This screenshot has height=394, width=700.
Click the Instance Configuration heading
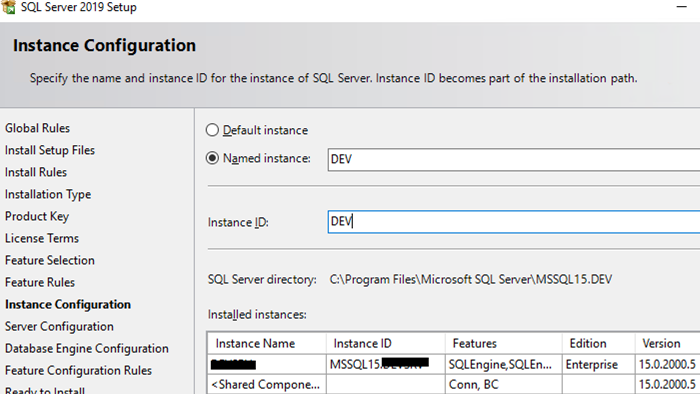point(104,46)
